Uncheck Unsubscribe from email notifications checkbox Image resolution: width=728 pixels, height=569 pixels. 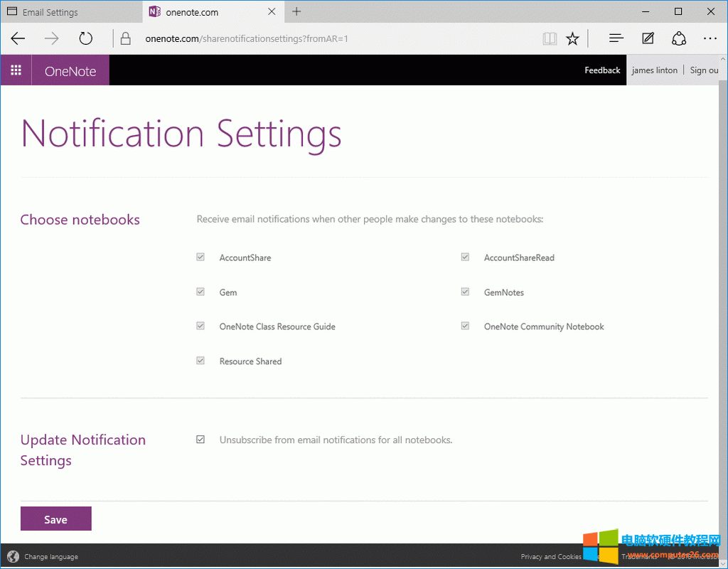click(x=200, y=440)
